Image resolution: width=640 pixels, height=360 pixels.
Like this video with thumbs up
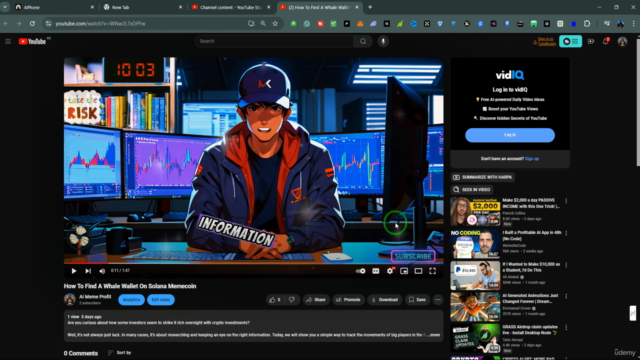(x=275, y=300)
